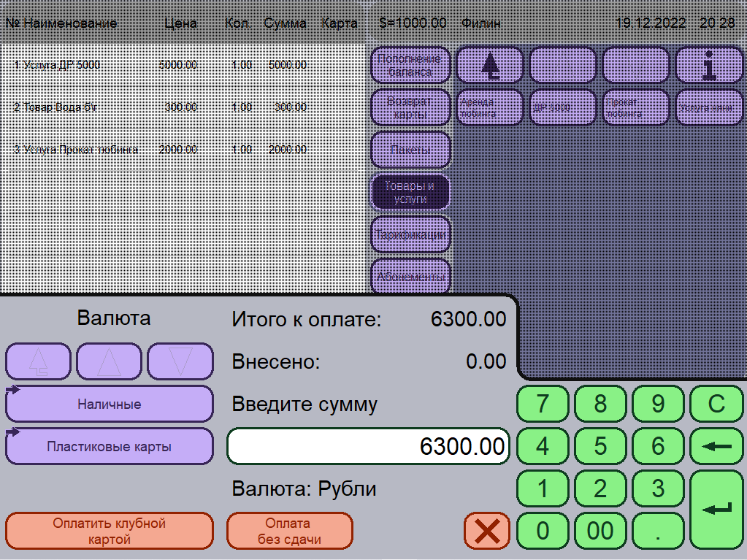Viewport: 747px width, 560px height.
Task: Click the Наименование column header
Action: [x=70, y=23]
